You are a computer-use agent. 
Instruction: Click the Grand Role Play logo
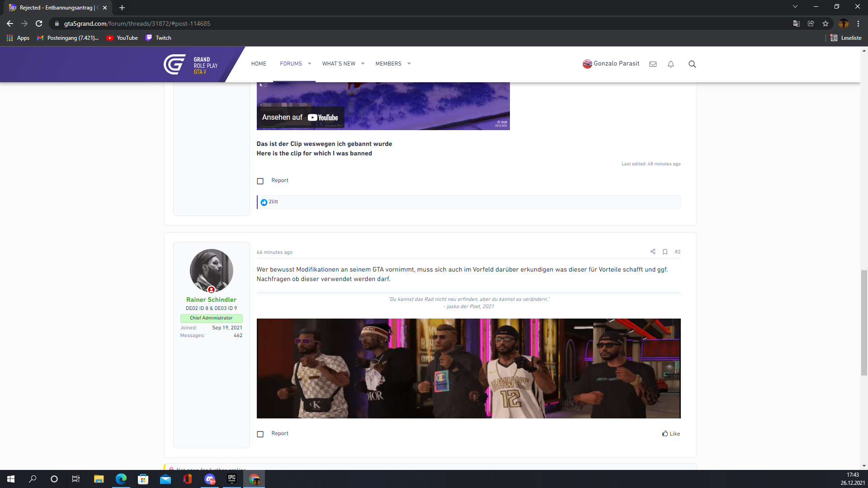tap(191, 65)
